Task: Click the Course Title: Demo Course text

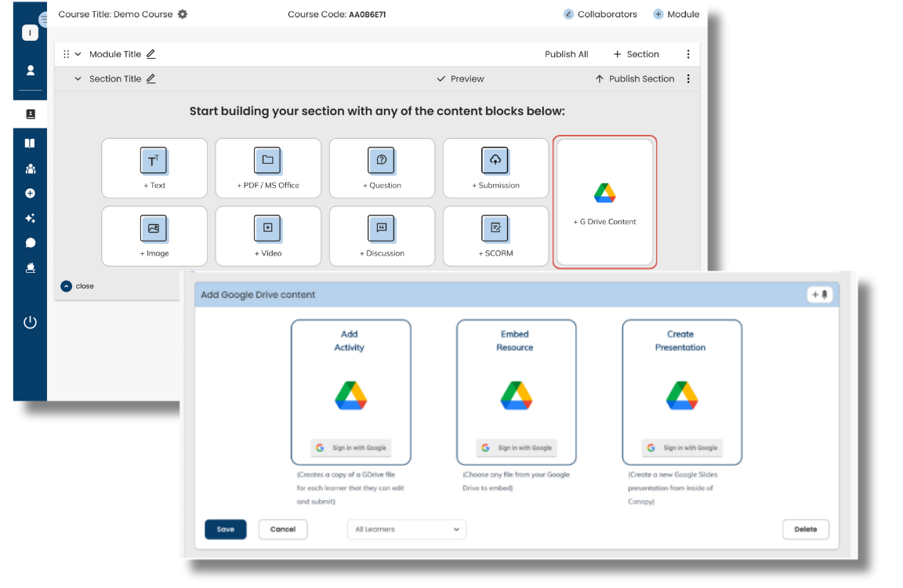Action: [x=115, y=14]
